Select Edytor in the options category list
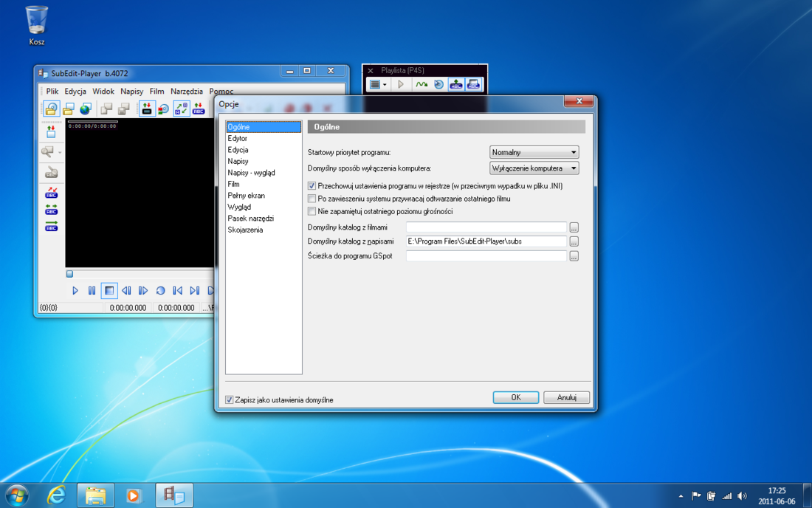 click(237, 138)
